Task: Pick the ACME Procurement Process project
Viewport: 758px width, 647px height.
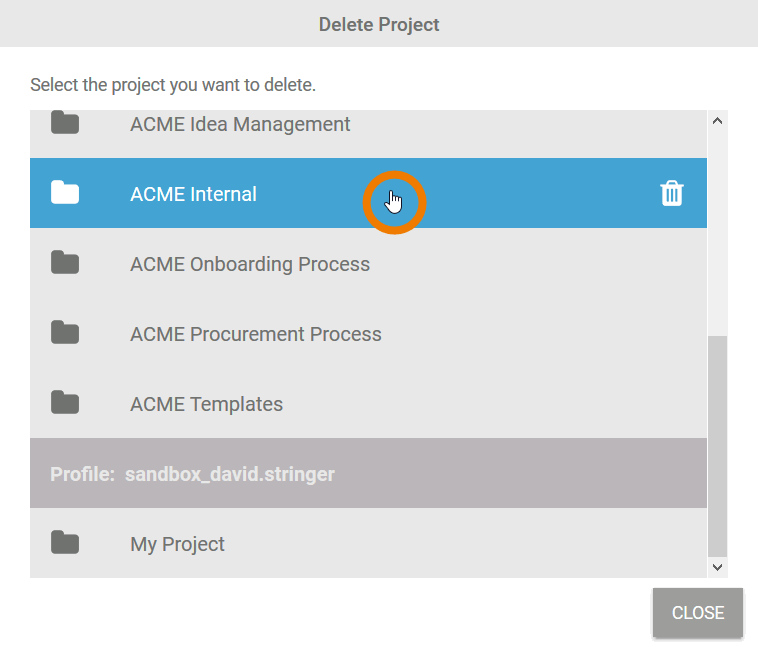Action: [256, 334]
